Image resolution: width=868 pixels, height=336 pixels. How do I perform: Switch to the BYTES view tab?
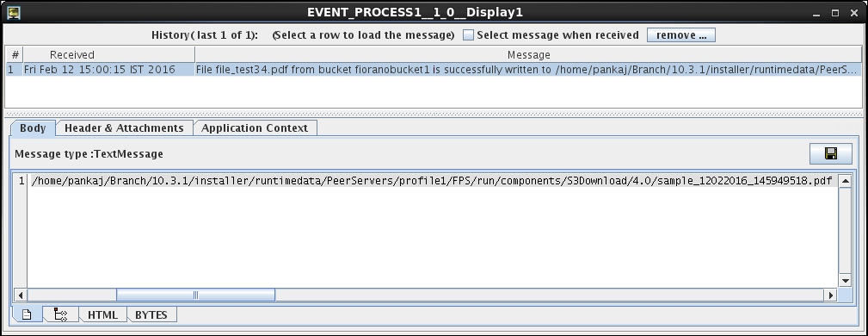[x=151, y=315]
